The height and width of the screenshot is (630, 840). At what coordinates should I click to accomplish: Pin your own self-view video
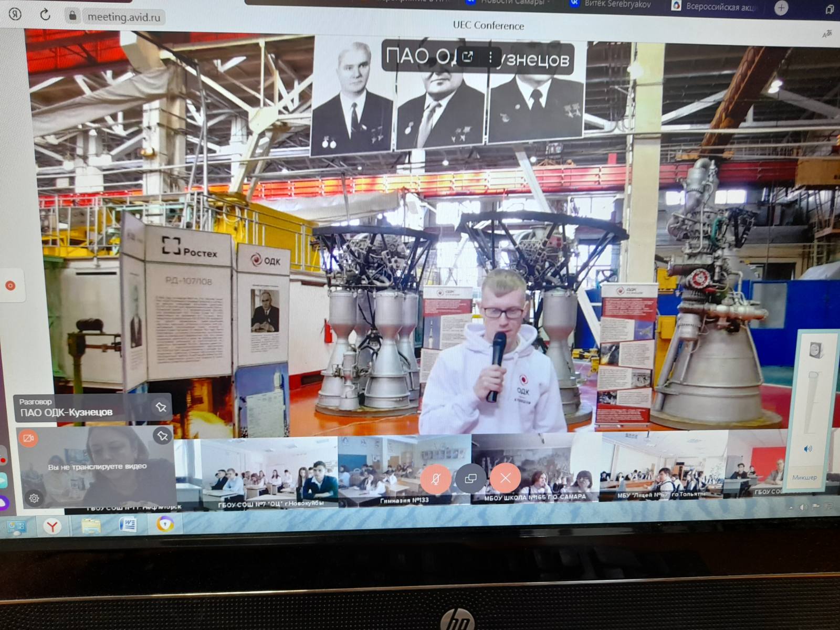tap(162, 436)
